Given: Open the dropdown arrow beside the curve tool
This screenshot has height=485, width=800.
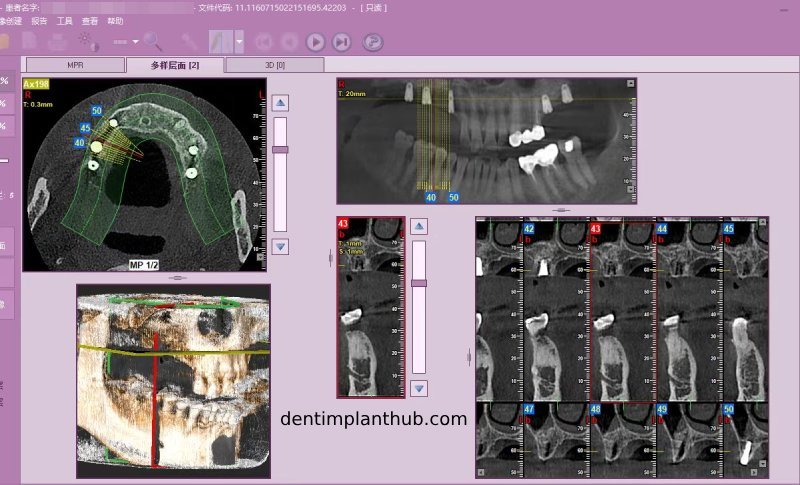Looking at the screenshot, I should (x=239, y=42).
